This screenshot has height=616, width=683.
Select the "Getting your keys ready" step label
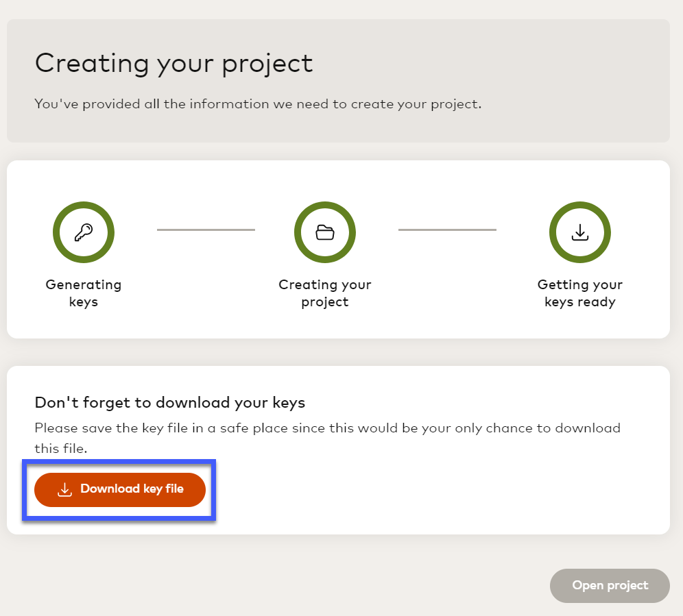pyautogui.click(x=580, y=293)
